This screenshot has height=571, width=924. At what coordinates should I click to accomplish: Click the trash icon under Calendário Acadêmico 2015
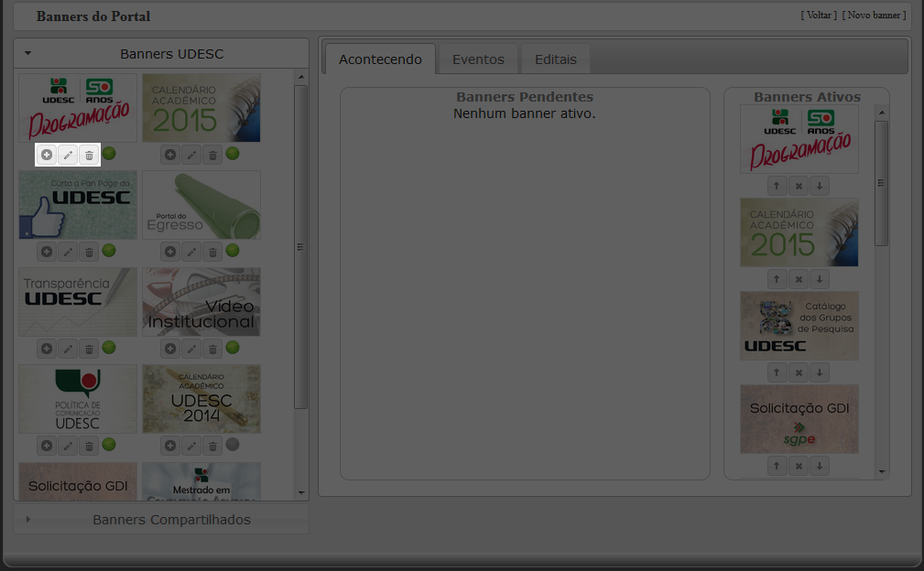212,155
